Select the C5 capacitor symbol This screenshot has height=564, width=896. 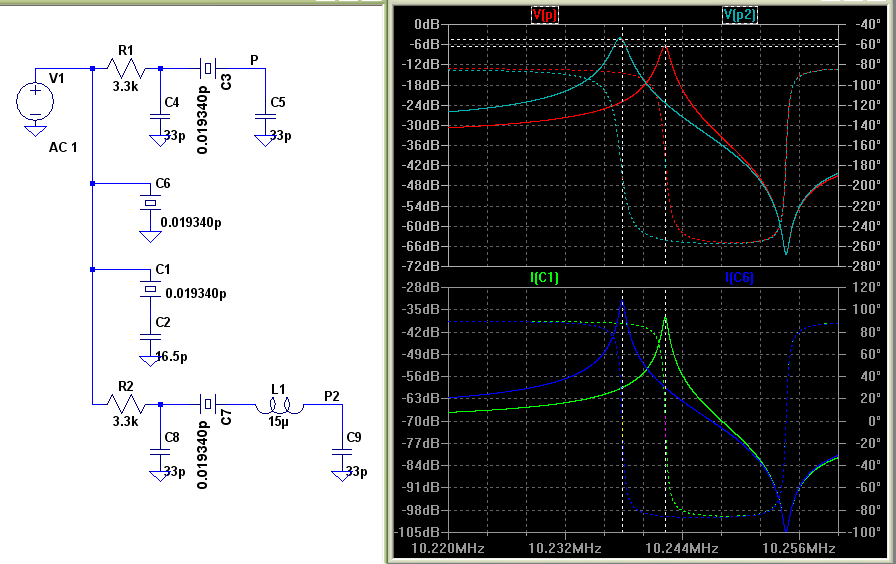pos(265,115)
